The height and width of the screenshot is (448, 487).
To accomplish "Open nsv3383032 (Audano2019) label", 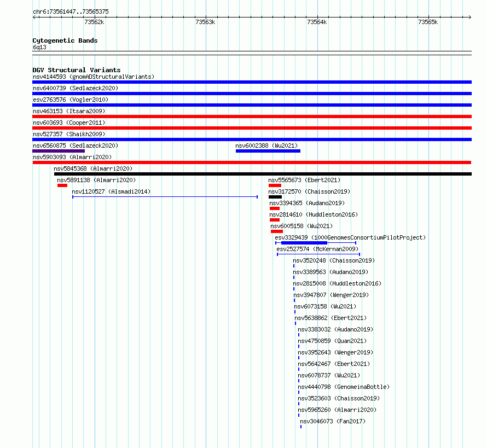I will [335, 329].
